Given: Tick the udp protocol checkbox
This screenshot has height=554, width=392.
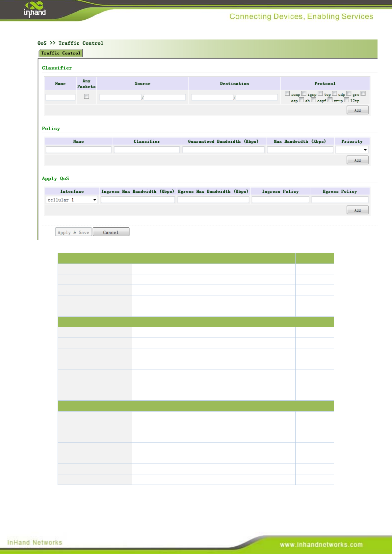Looking at the screenshot, I should pos(334,93).
